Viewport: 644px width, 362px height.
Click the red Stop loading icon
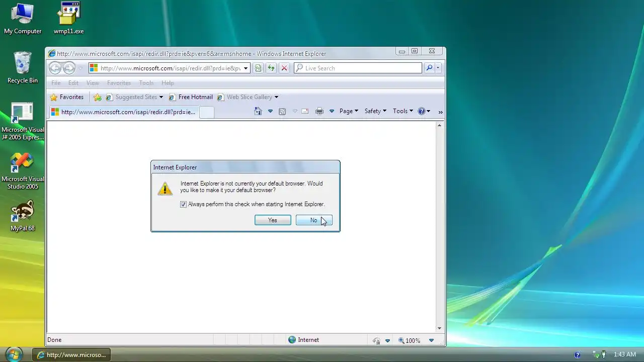pyautogui.click(x=284, y=68)
